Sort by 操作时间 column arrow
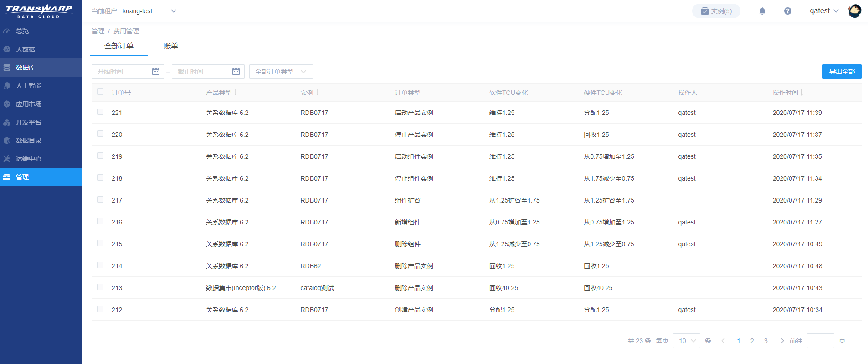Screen dimensions: 868x364 pyautogui.click(x=802, y=93)
